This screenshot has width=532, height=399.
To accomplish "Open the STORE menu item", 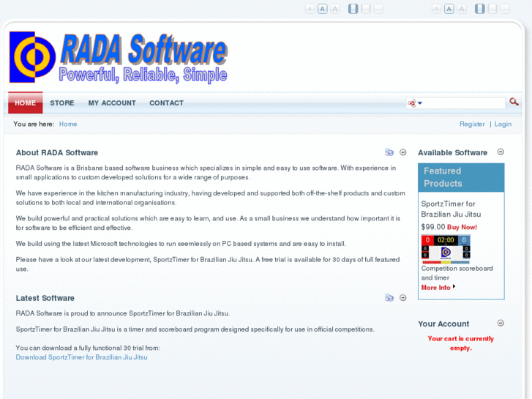I will pos(62,103).
